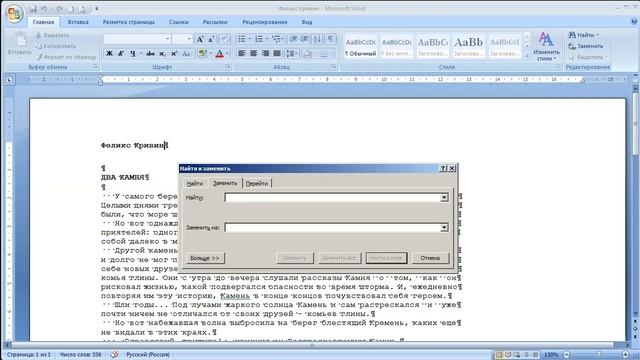Click Найти in the Редактирование group

pyautogui.click(x=584, y=35)
